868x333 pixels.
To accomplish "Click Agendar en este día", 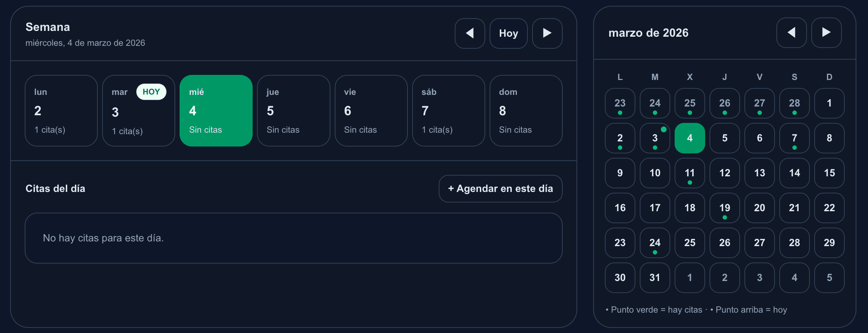I will coord(500,188).
